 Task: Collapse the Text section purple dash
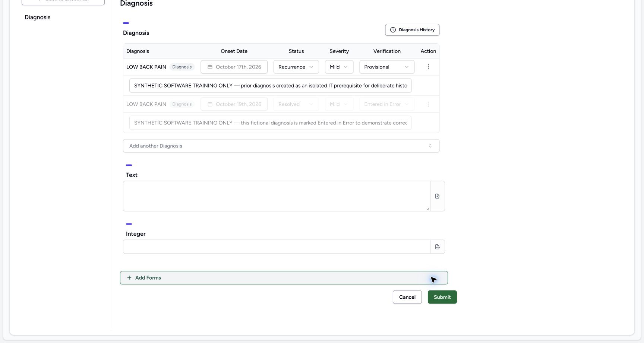tap(129, 165)
